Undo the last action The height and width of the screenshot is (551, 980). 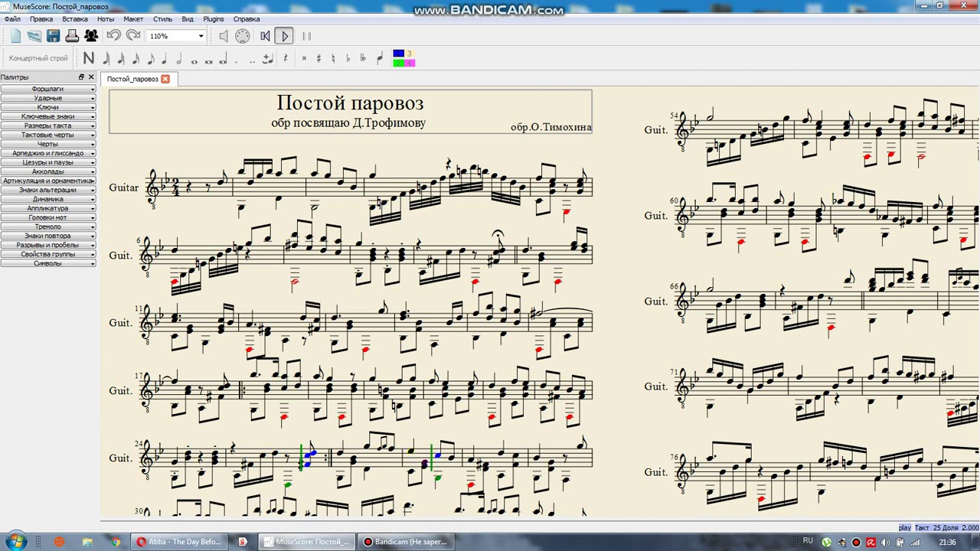tap(114, 36)
